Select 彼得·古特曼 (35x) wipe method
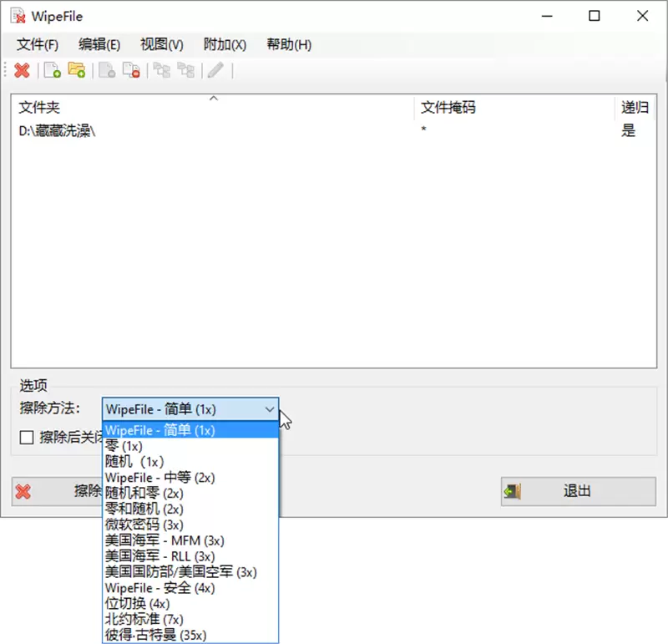 tap(190, 635)
